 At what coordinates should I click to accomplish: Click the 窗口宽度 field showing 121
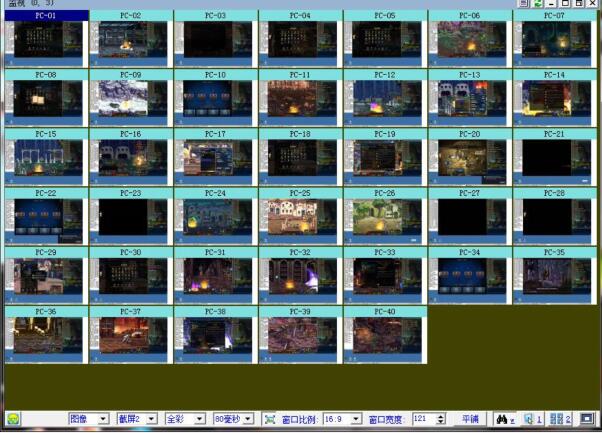[x=424, y=419]
